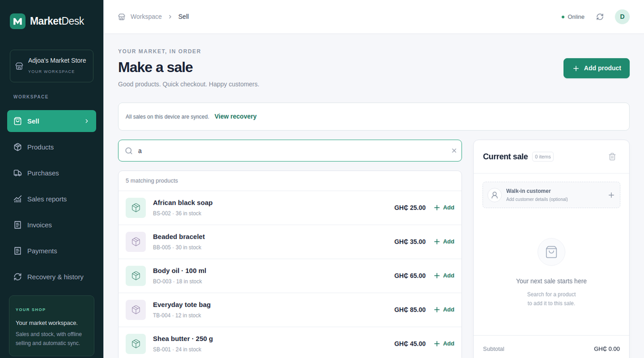Click the Sales reports chart icon
The width and height of the screenshot is (644, 358).
(18, 199)
